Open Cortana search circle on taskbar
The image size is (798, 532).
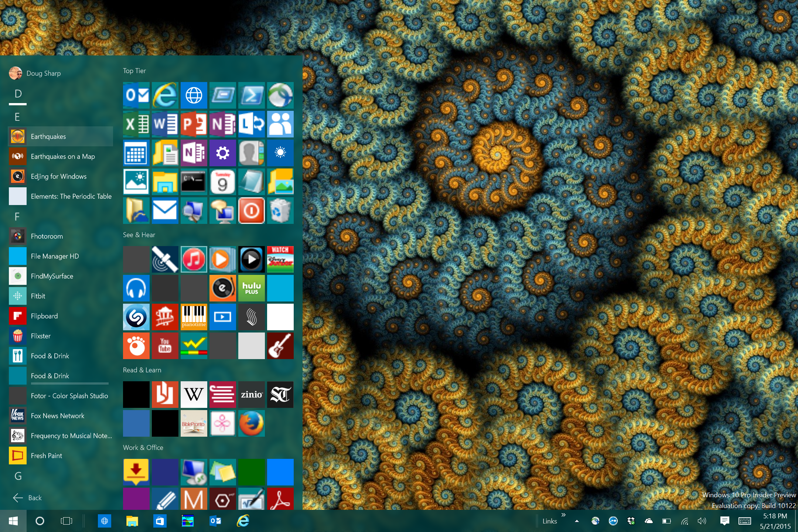pyautogui.click(x=40, y=521)
